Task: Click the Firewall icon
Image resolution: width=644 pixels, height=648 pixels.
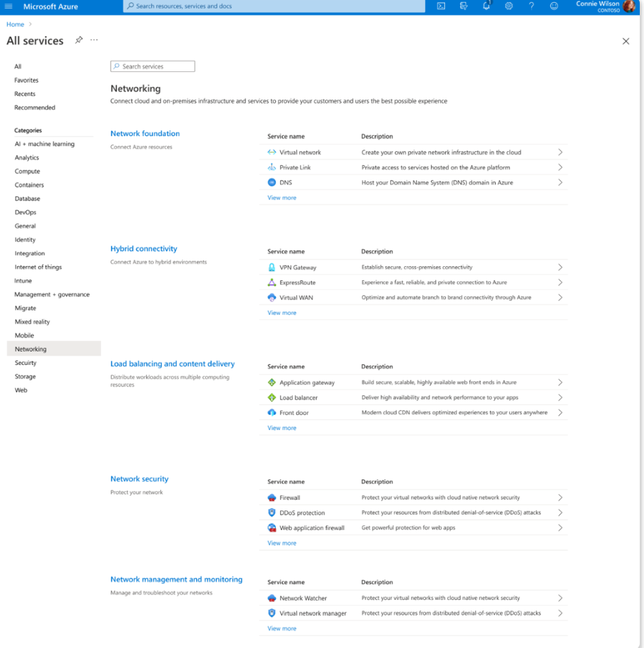Action: click(x=272, y=498)
